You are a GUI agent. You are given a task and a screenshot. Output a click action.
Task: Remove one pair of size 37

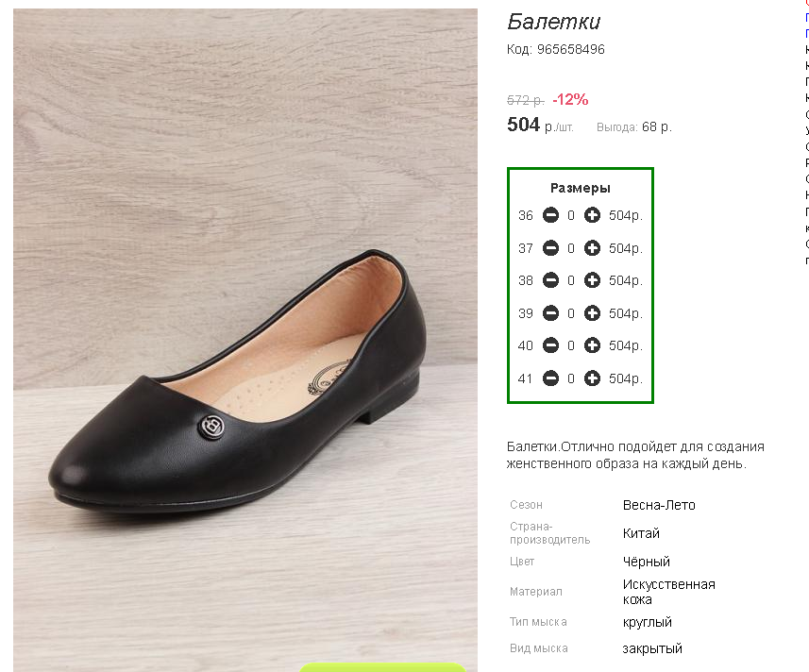pyautogui.click(x=550, y=248)
